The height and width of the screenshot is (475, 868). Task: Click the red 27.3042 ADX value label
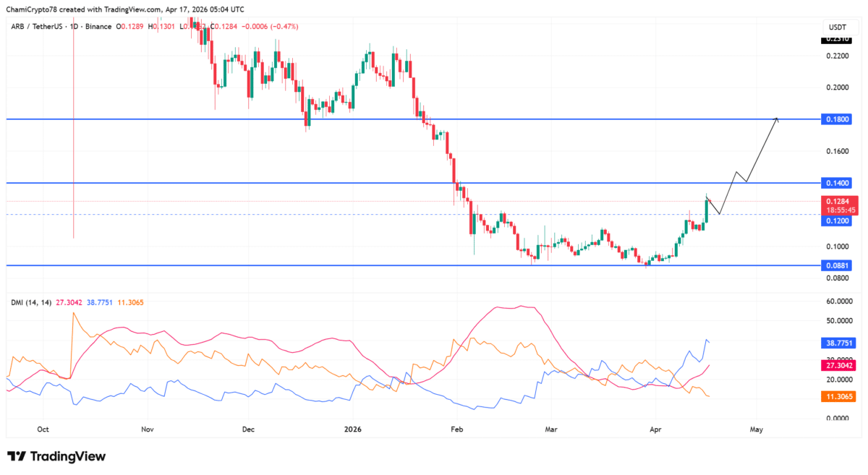[839, 367]
